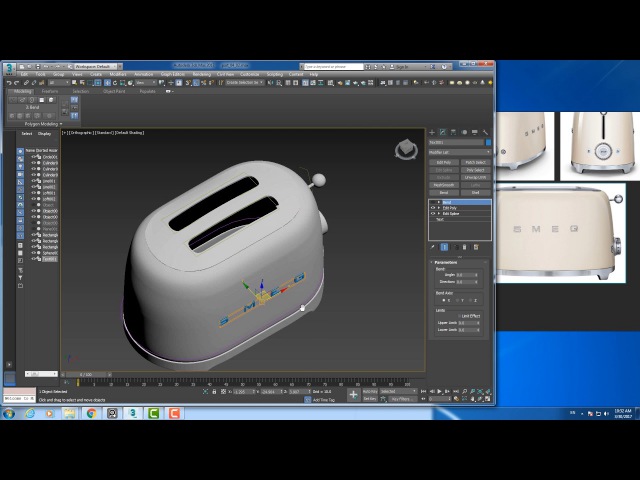
Task: Activate the Select and Move tool
Action: coord(107,83)
